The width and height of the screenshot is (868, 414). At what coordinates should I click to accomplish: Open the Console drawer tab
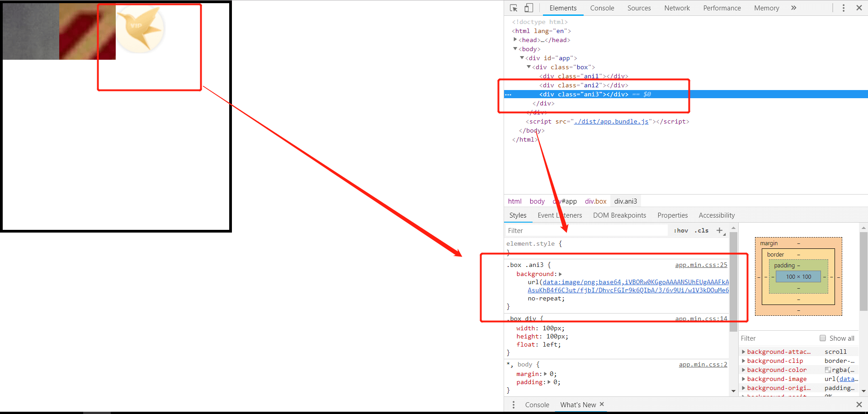(537, 405)
